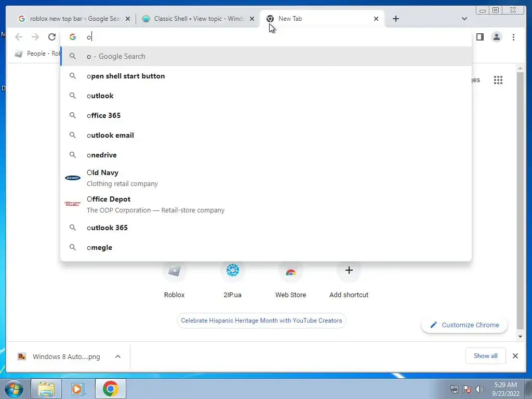Close the New Tab tab
532x399 pixels.
point(376,19)
